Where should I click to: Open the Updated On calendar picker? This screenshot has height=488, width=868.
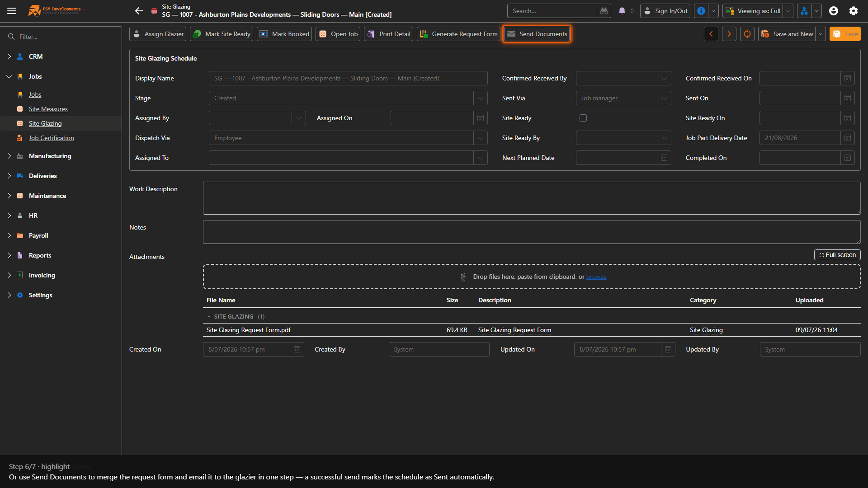668,349
